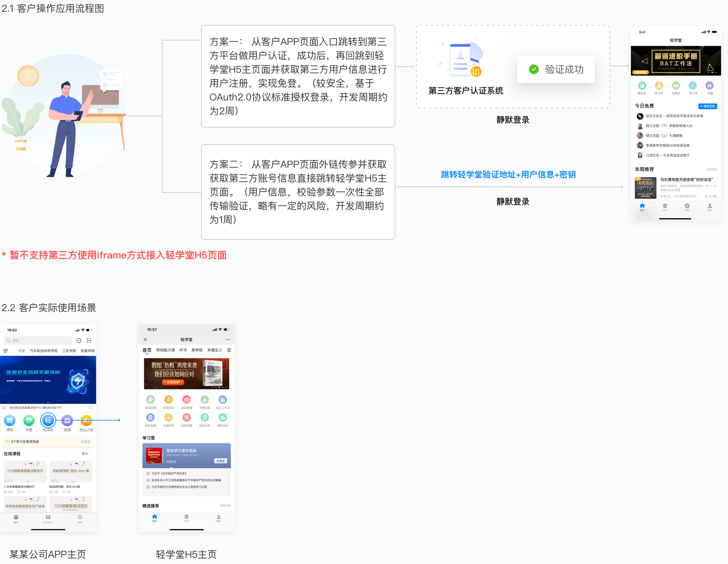Select 汽车制造研修学院 tab

click(x=44, y=351)
